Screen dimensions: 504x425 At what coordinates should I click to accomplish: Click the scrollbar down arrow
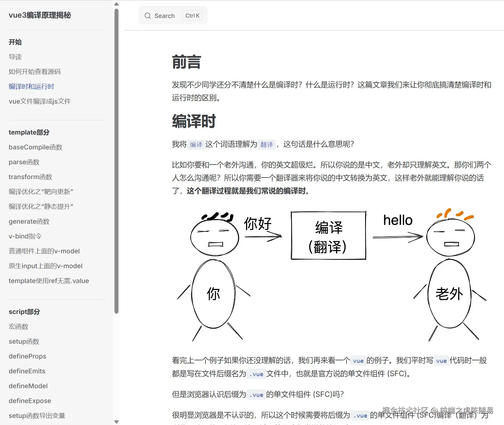pyautogui.click(x=117, y=421)
